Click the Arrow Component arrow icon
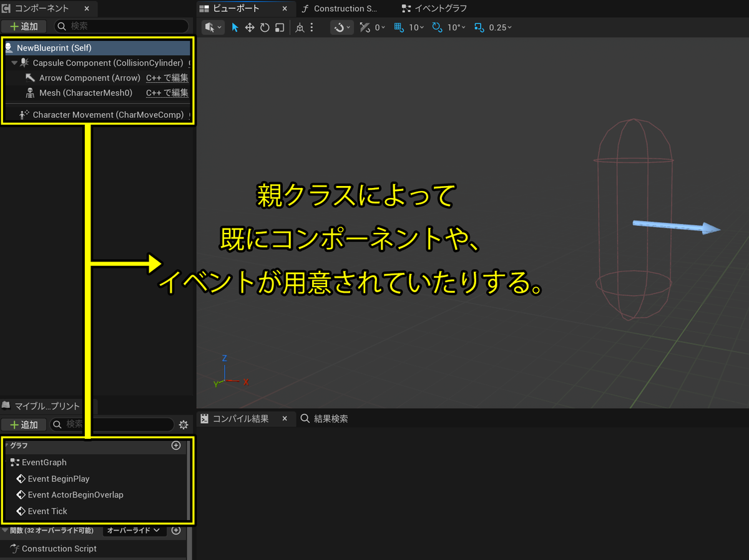 tap(30, 78)
